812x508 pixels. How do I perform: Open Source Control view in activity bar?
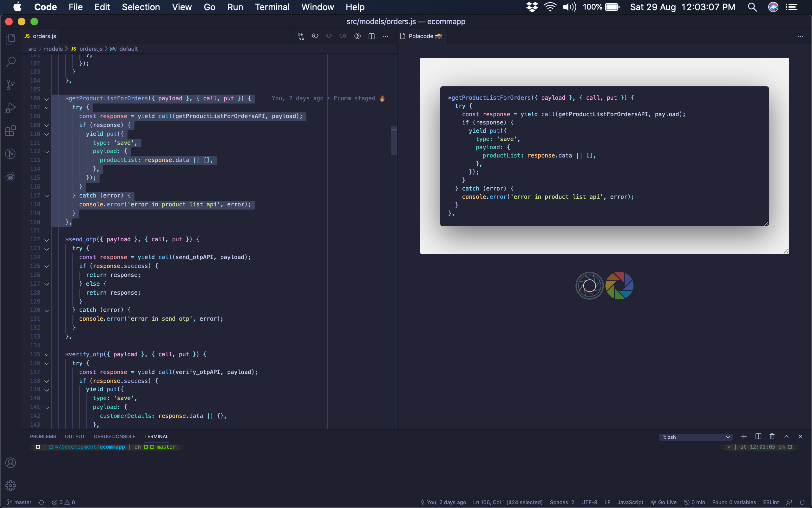[10, 85]
